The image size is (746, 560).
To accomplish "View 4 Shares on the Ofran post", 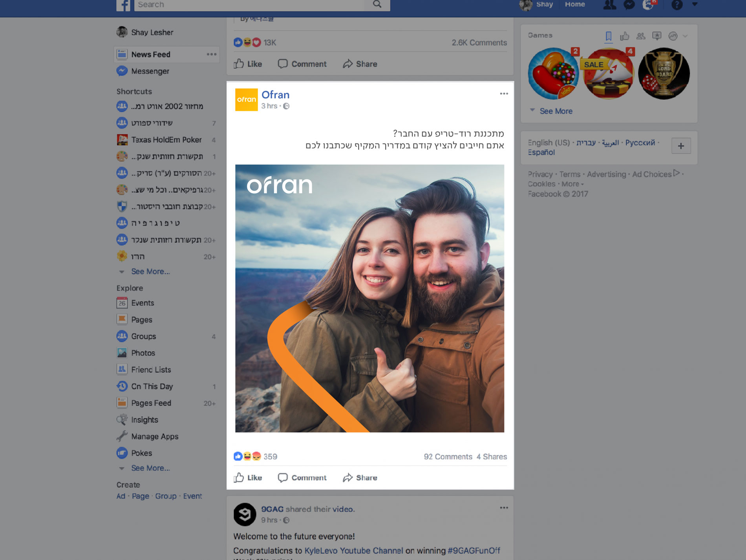I will click(x=492, y=456).
